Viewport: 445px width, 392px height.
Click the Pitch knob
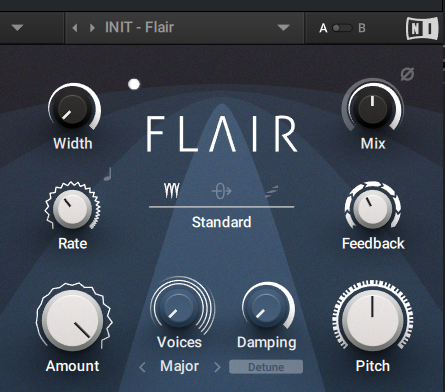[x=372, y=320]
